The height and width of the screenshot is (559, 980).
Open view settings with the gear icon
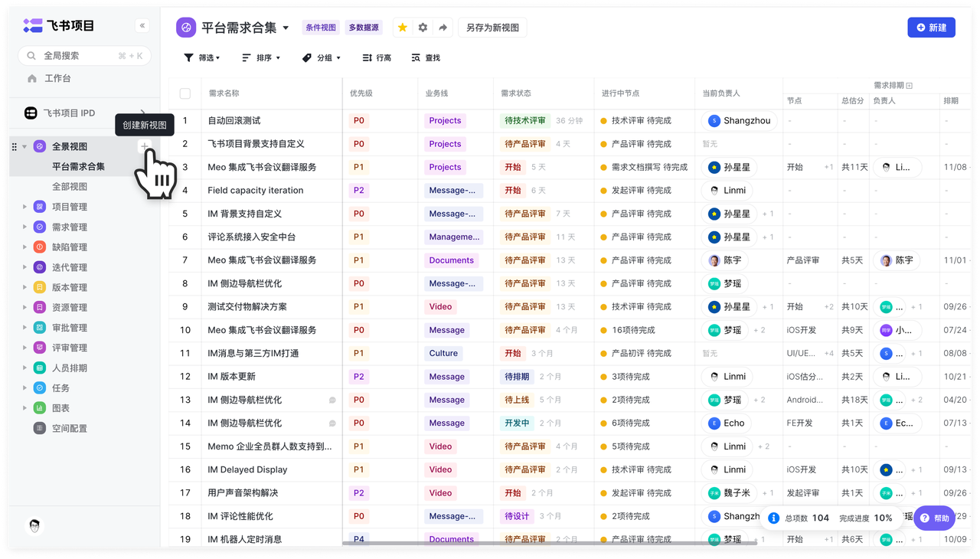point(423,28)
